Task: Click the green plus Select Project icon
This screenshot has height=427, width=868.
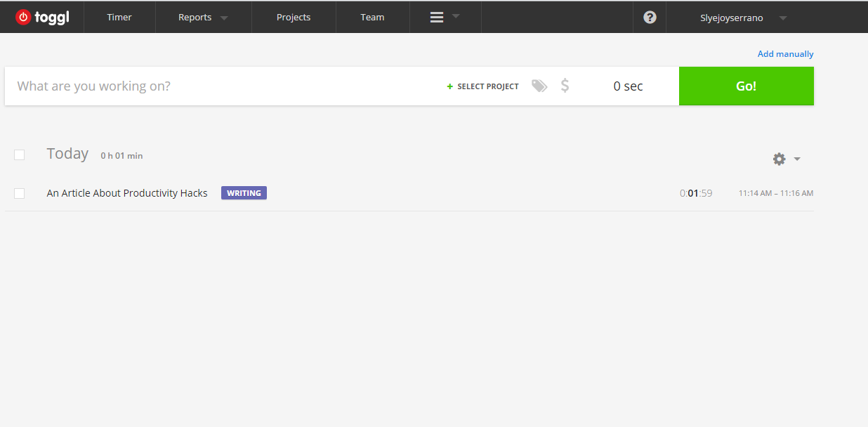Action: coord(450,86)
